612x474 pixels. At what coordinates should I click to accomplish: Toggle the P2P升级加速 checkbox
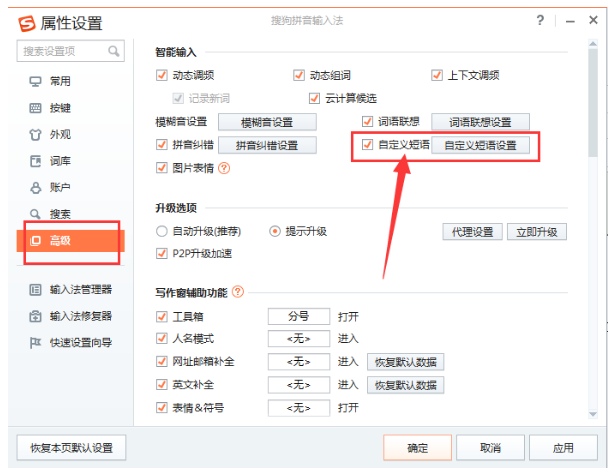pyautogui.click(x=162, y=254)
